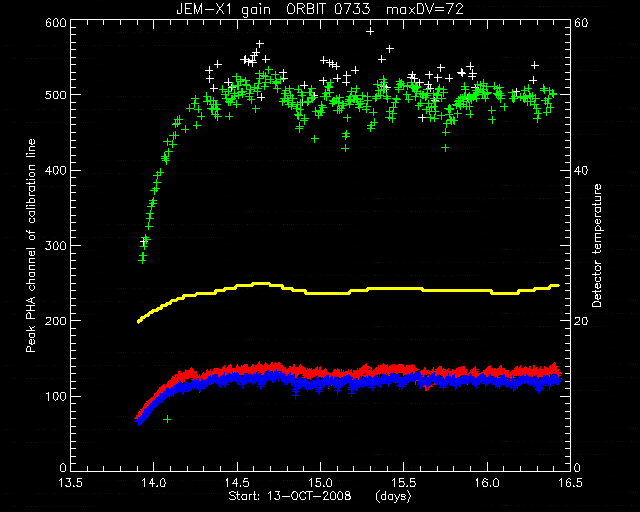Viewport: 640px width, 512px height.
Task: Click the highest white plus marker near 585
Action: click(x=370, y=31)
